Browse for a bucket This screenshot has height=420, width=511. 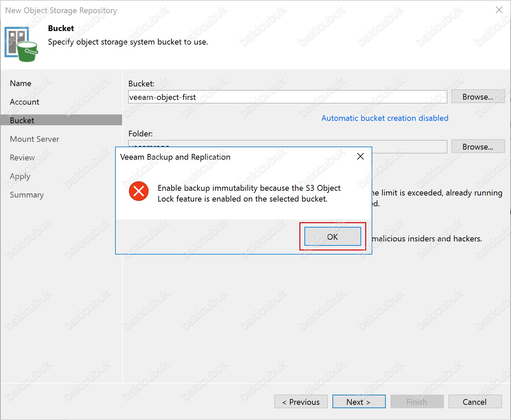(x=478, y=97)
